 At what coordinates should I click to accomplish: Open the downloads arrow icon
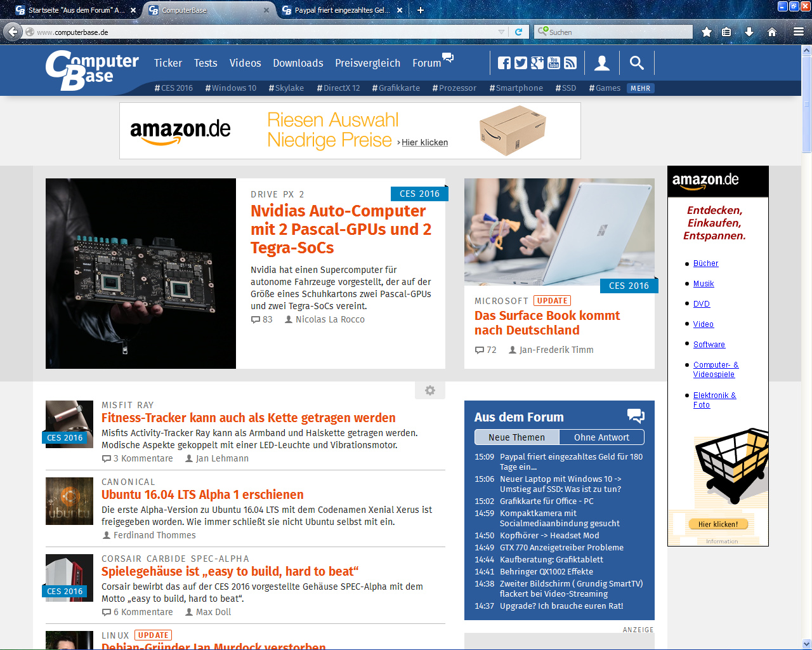(749, 32)
